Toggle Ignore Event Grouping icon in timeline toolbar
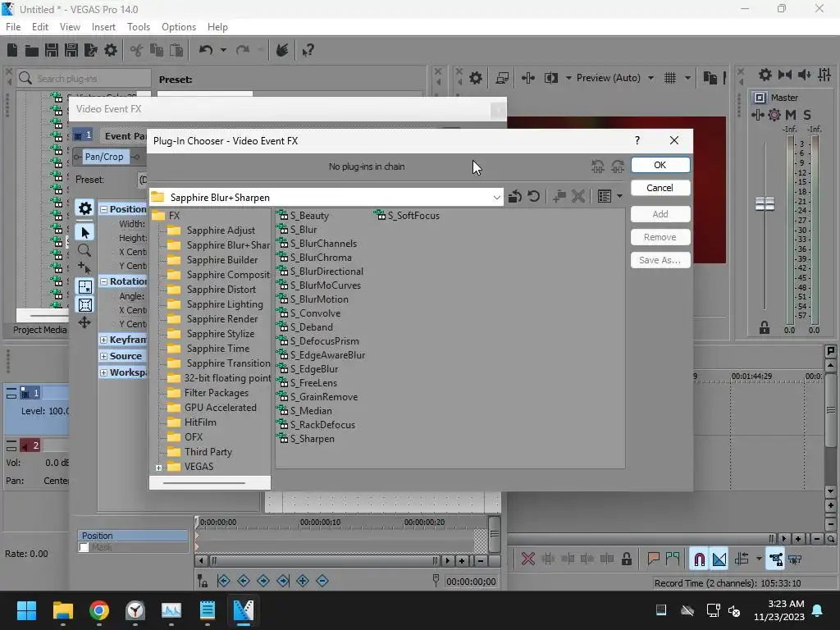The width and height of the screenshot is (840, 630). [x=795, y=559]
